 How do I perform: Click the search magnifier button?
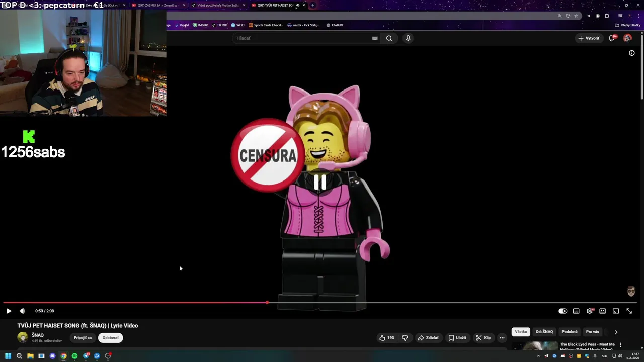point(389,38)
